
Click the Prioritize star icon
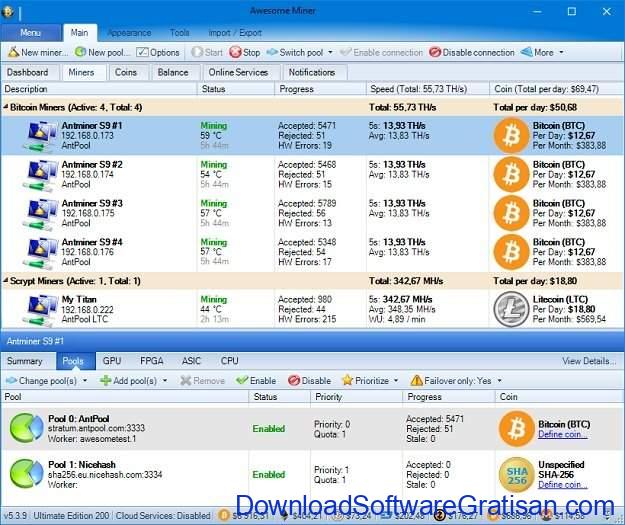(348, 381)
